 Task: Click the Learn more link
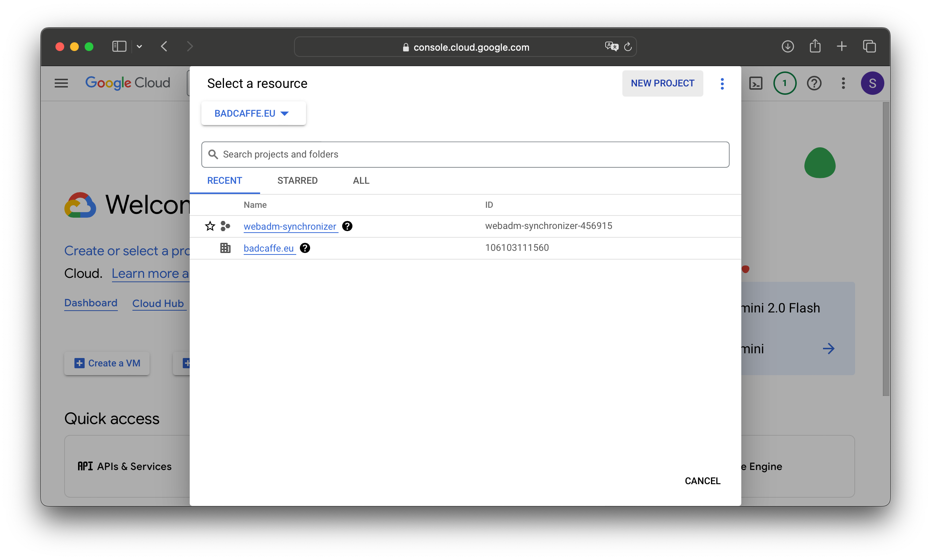click(150, 273)
